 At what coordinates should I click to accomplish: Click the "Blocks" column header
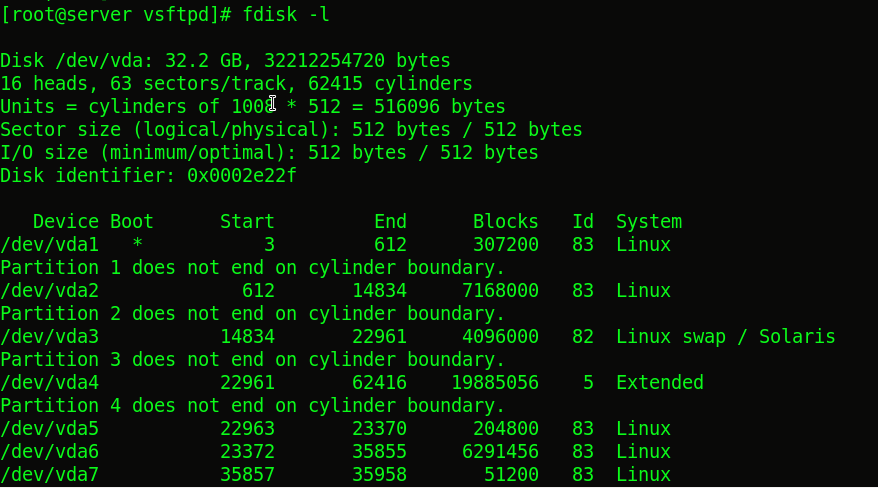506,222
